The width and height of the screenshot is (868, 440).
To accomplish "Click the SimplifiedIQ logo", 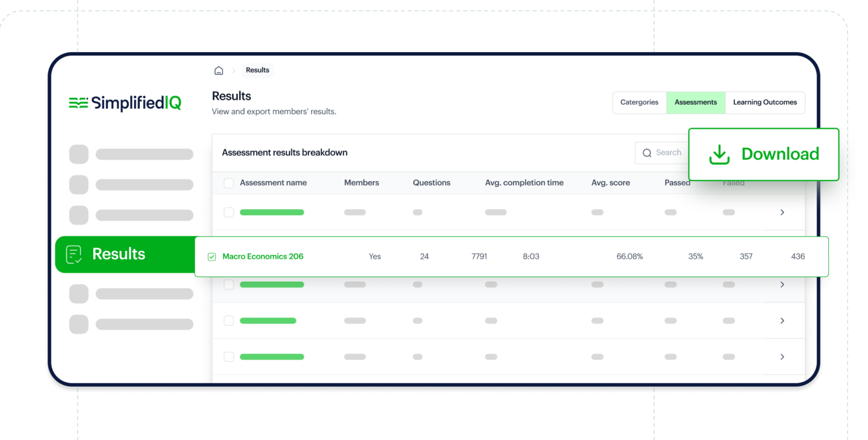I will (125, 103).
